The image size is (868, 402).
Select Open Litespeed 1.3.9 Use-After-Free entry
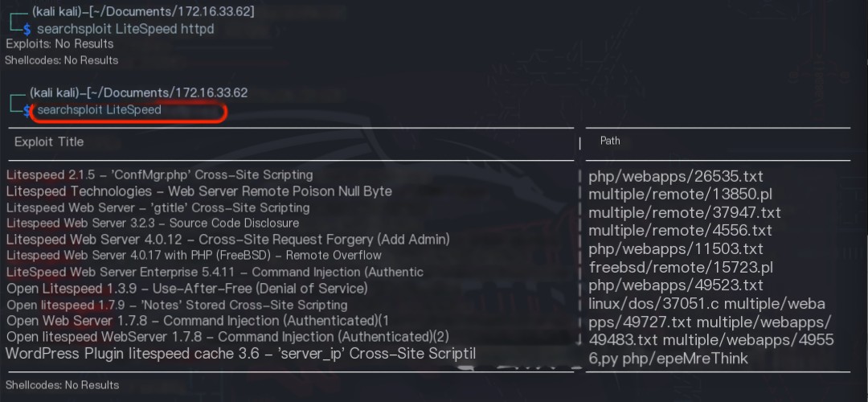187,289
